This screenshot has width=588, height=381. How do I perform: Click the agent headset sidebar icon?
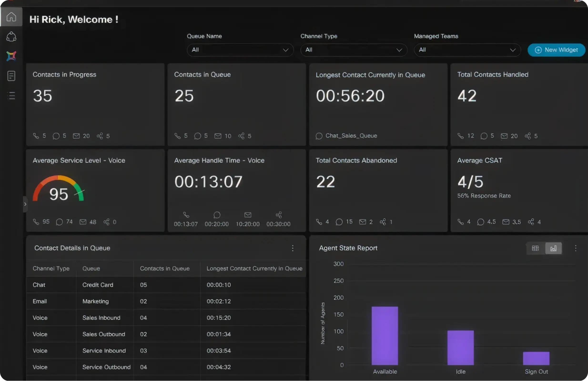pos(11,36)
